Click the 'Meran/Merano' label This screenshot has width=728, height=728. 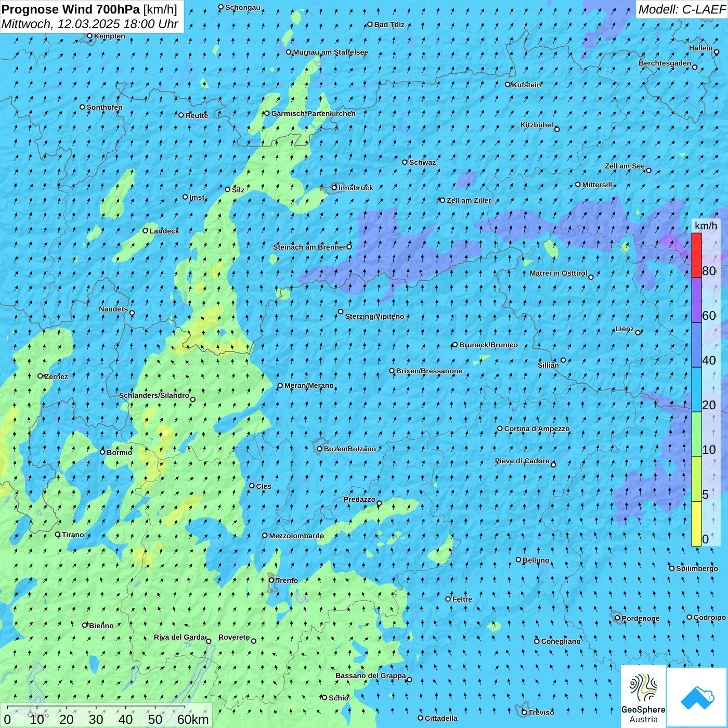coord(309,385)
